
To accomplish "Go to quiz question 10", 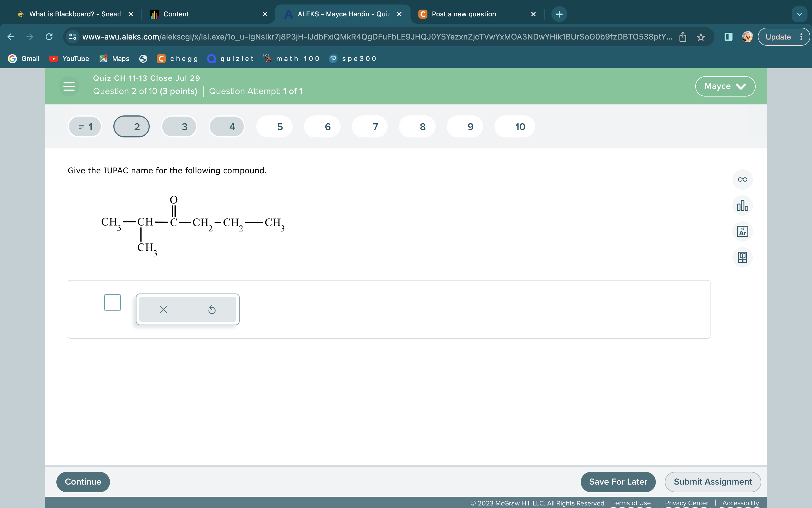I will click(x=515, y=127).
